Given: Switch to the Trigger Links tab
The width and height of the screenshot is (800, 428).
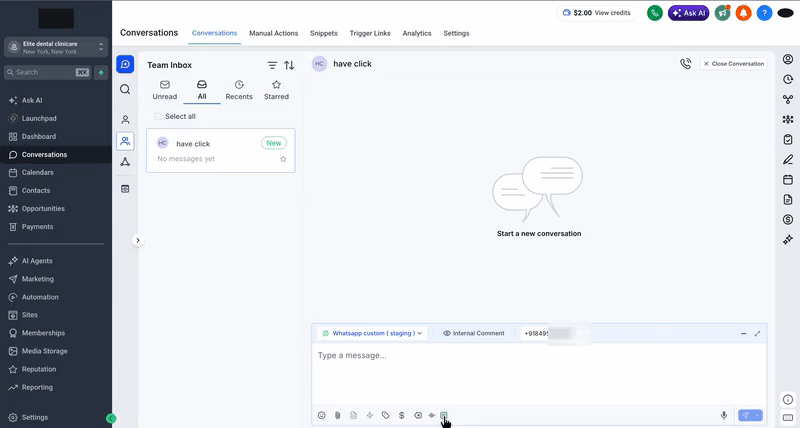Looking at the screenshot, I should pos(370,33).
